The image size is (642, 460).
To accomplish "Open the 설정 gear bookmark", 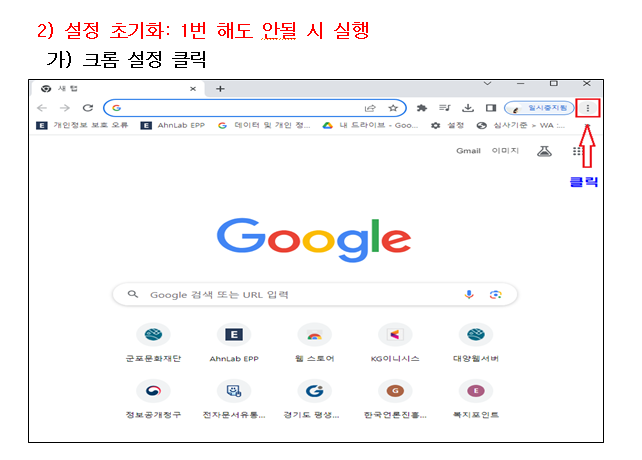I will tap(447, 125).
